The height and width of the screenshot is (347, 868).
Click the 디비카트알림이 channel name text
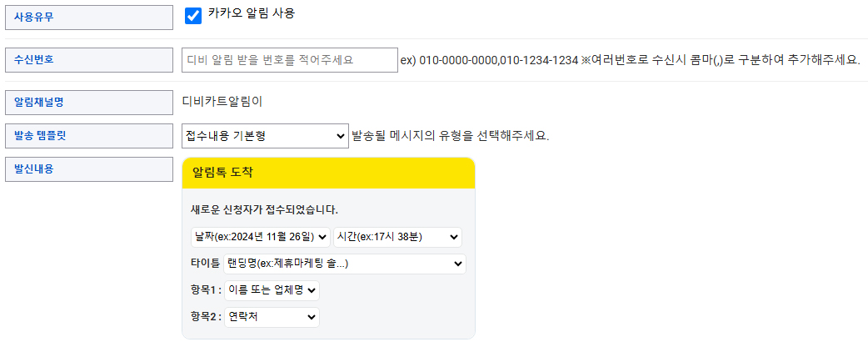[x=222, y=102]
